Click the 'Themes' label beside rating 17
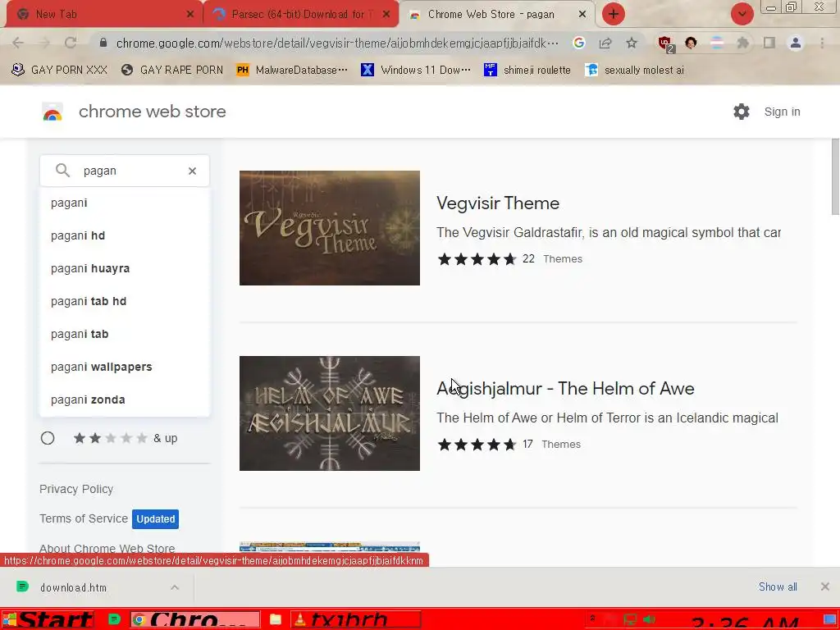Viewport: 840px width, 630px height. tap(561, 444)
